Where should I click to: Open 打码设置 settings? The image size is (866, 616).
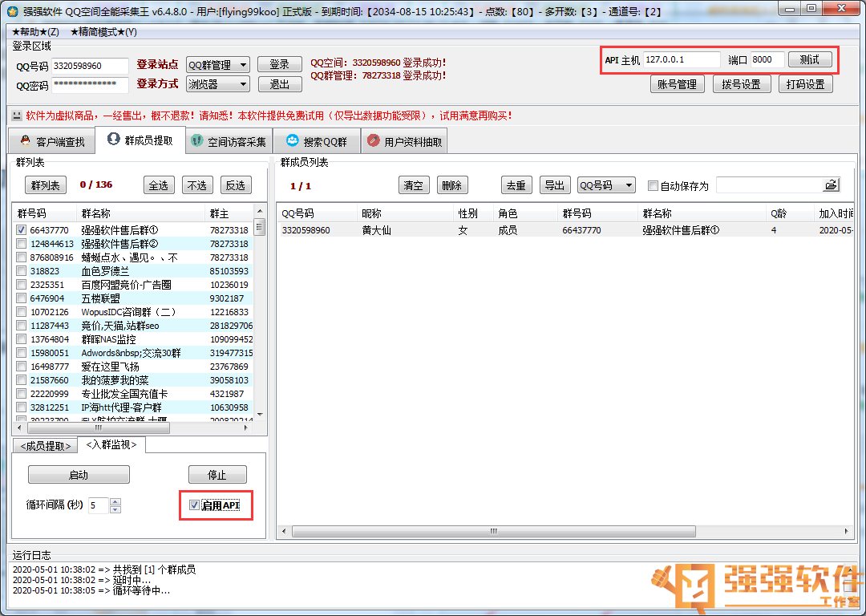click(x=806, y=84)
